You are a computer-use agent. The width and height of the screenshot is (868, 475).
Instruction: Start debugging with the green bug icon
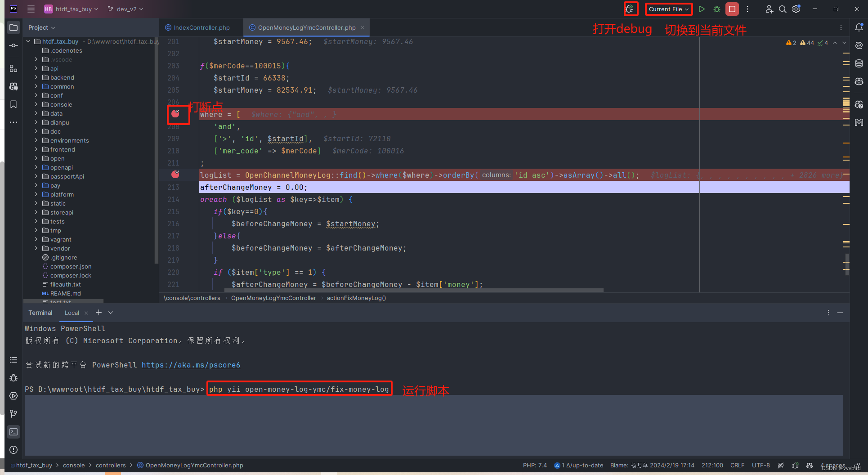click(x=717, y=9)
